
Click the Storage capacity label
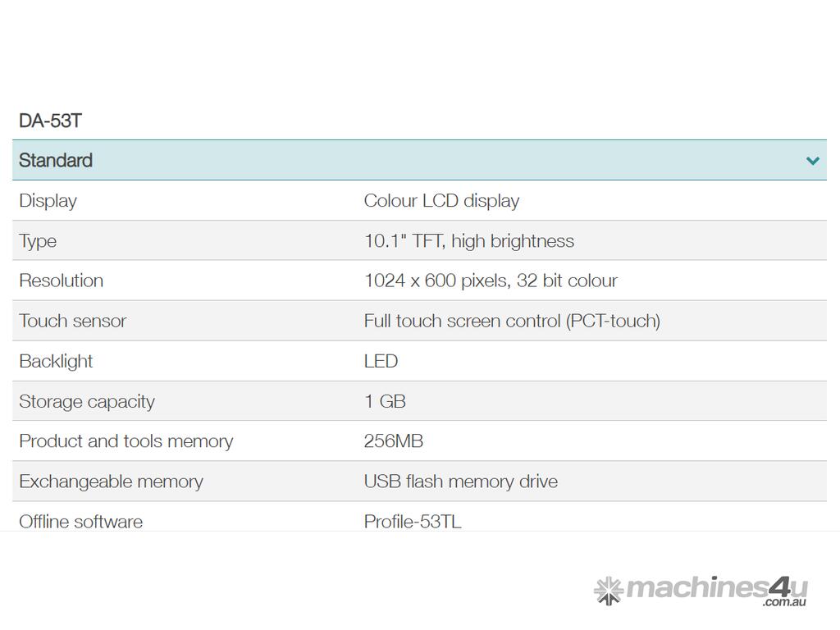coord(86,401)
